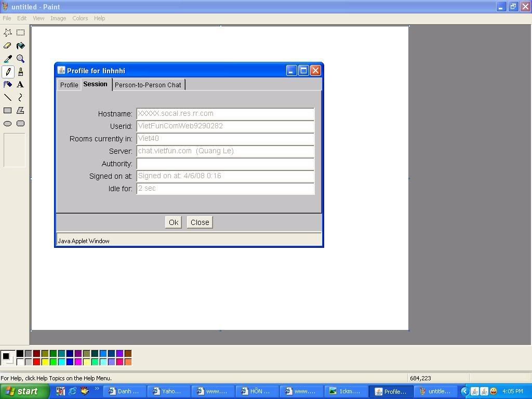
Task: Open the Edit menu
Action: (x=22, y=18)
